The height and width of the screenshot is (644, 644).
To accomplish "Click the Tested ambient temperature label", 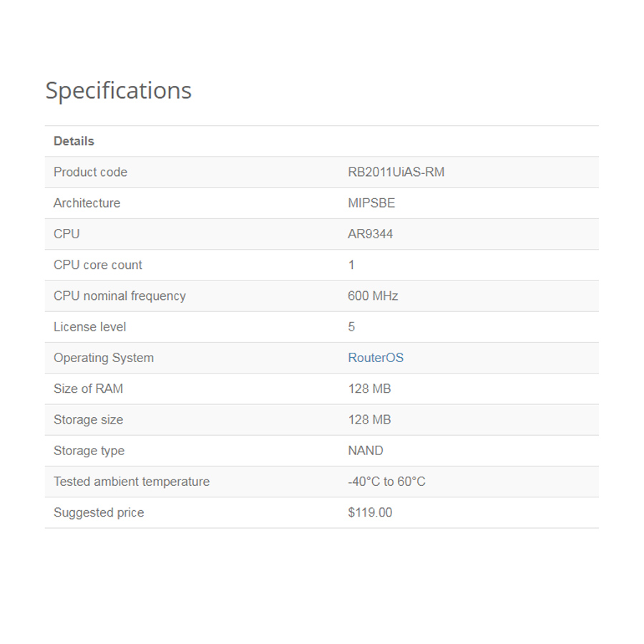I will 132,482.
